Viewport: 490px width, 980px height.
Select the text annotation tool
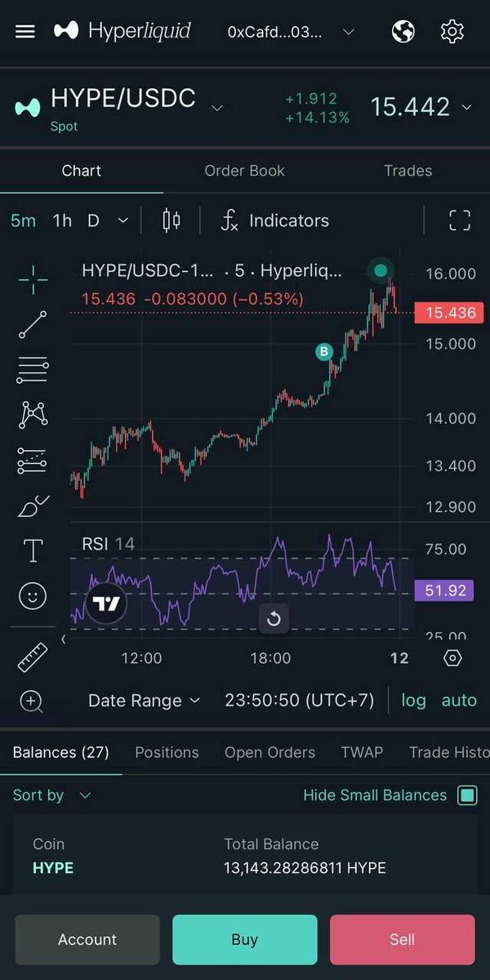point(33,550)
